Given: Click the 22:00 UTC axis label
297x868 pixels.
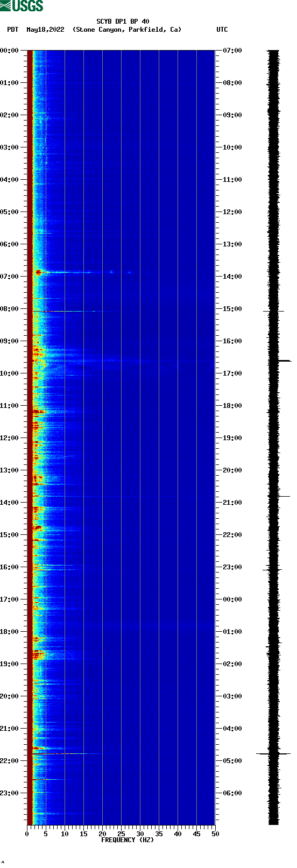Looking at the screenshot, I should [x=232, y=535].
